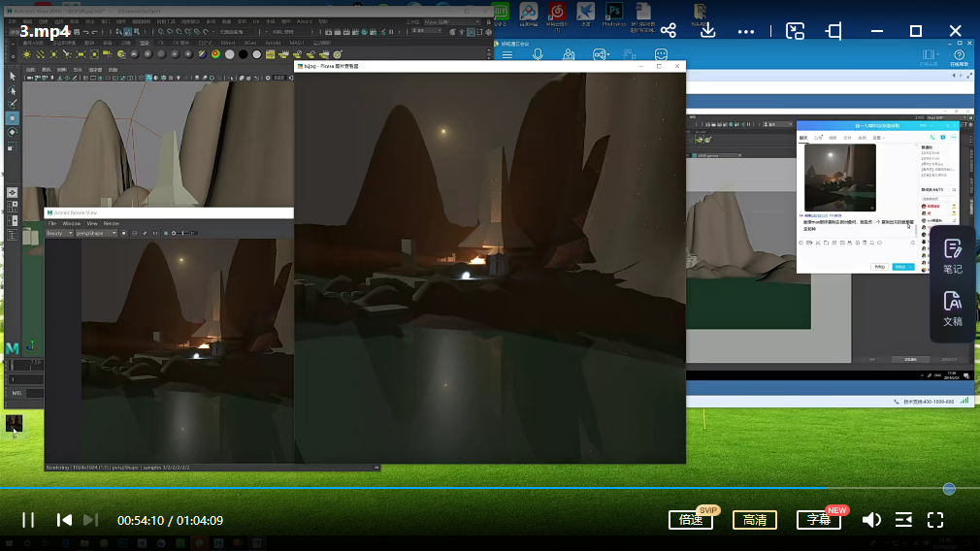Toggle the microphone in the meeting app
This screenshot has height=551, width=980.
pyautogui.click(x=538, y=54)
